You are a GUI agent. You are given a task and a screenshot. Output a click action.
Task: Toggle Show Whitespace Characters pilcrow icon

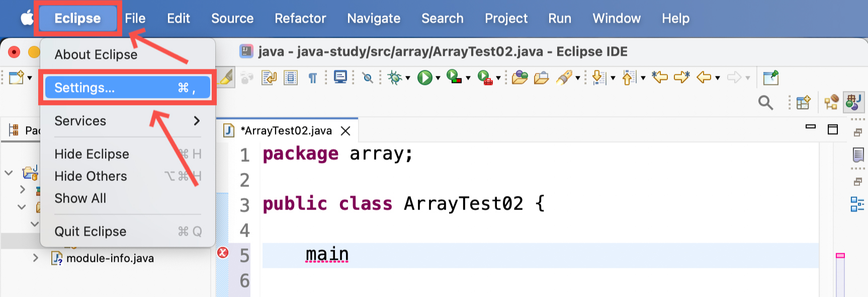tap(313, 78)
